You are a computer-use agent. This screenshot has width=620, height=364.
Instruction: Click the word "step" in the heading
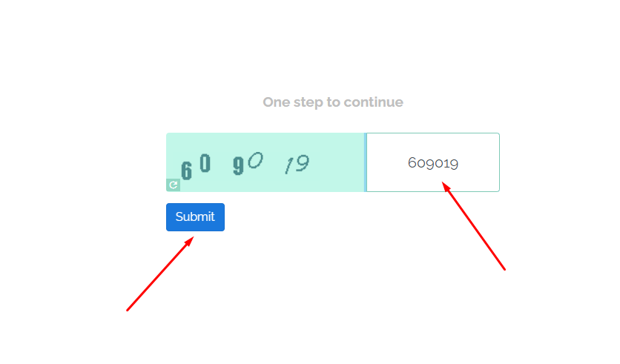308,103
